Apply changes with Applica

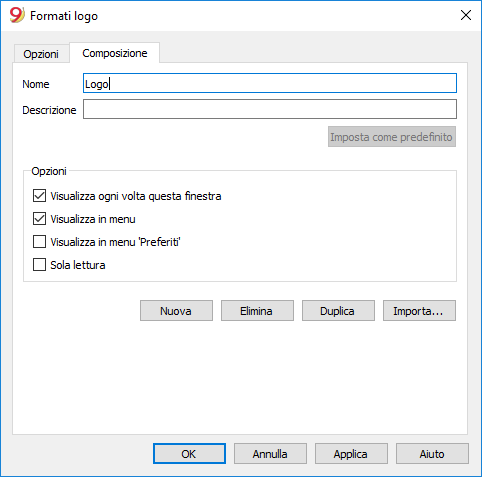coord(351,454)
